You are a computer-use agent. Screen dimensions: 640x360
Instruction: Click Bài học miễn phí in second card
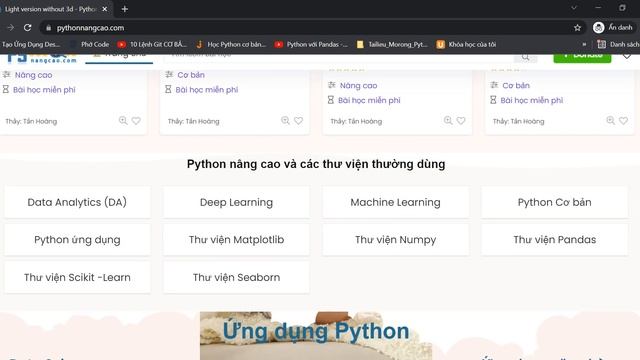[x=207, y=89]
